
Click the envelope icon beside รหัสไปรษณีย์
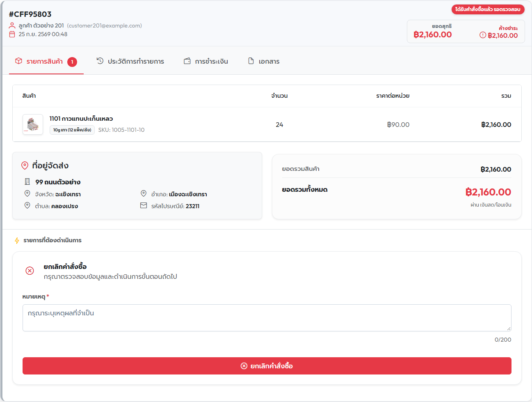[144, 206]
